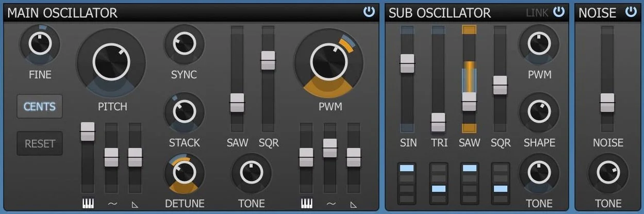Image resolution: width=644 pixels, height=214 pixels.
Task: Select TRI octave switch lit position
Action: pyautogui.click(x=438, y=189)
